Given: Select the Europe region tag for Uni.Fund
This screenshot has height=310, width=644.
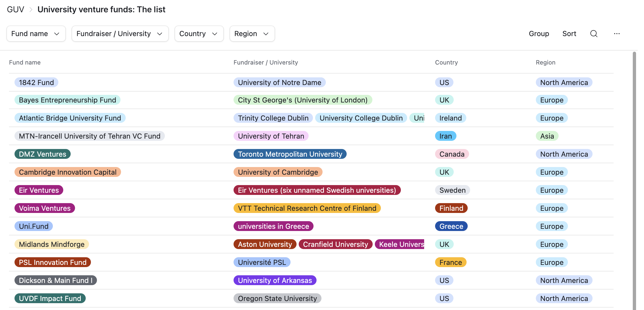Looking at the screenshot, I should (551, 226).
